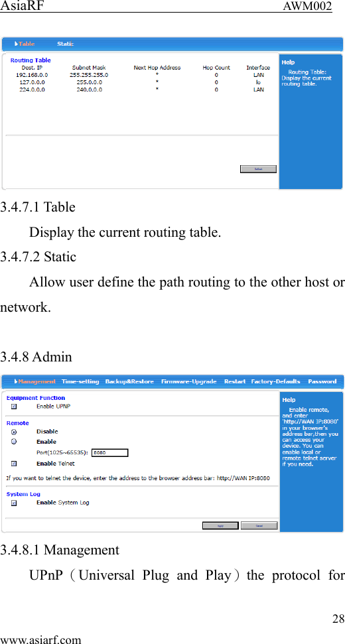
Task: Select the Restart tab
Action: [235, 381]
